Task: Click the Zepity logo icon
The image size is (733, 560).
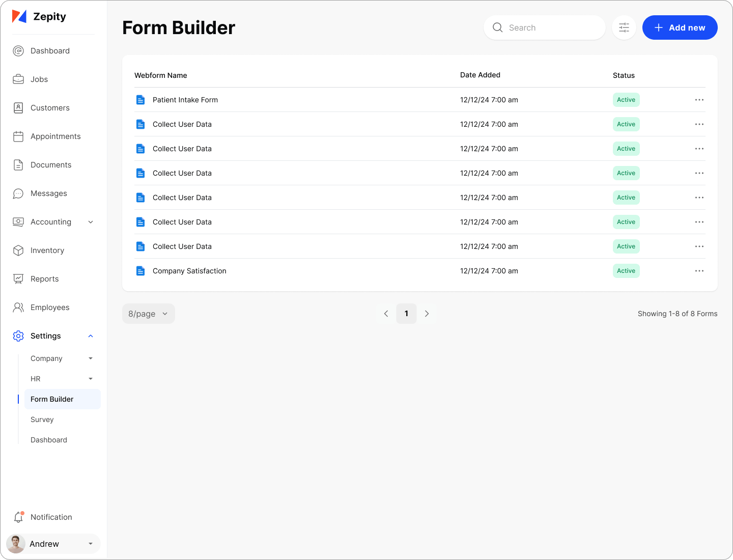Action: point(19,16)
